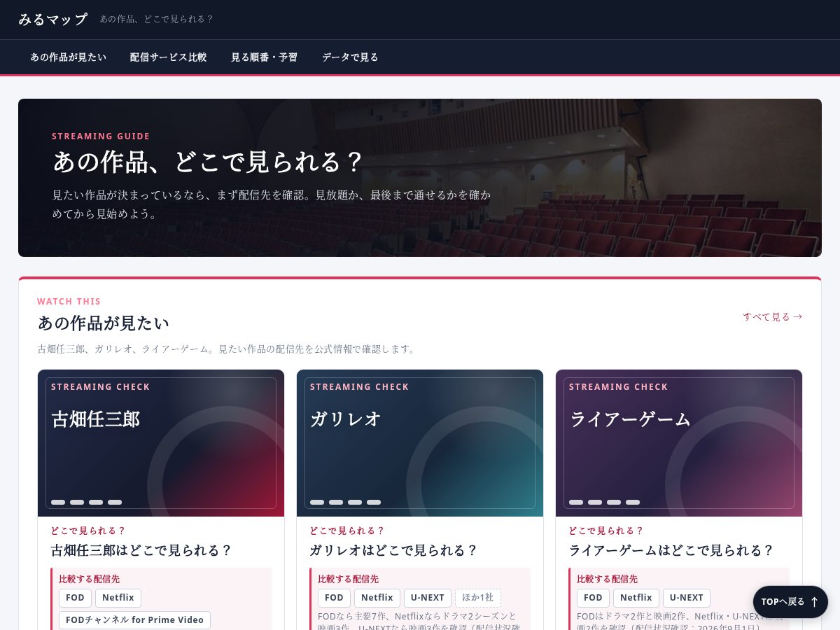This screenshot has width=840, height=630.
Task: Open the あの作品が見たい nav menu item
Action: tap(68, 57)
